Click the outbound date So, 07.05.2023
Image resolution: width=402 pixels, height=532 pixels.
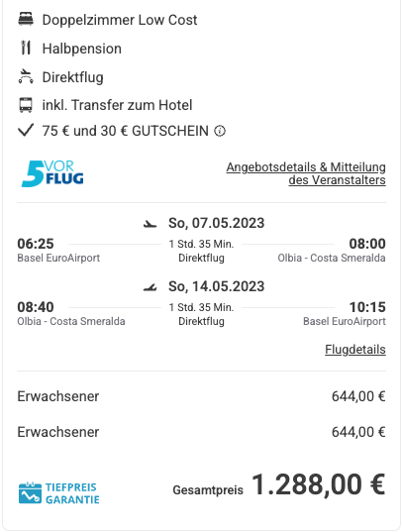click(x=217, y=223)
